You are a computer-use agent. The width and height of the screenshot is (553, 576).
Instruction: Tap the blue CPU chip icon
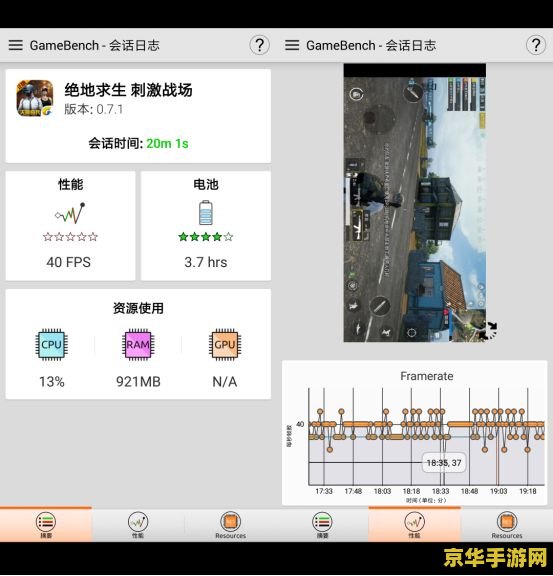(x=51, y=344)
